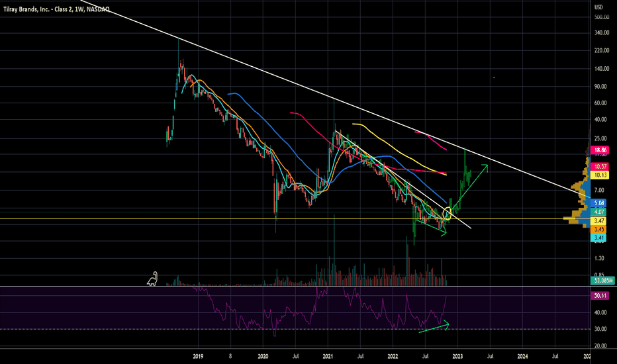
Task: Click the 2023 label on the time axis
Action: (x=457, y=357)
